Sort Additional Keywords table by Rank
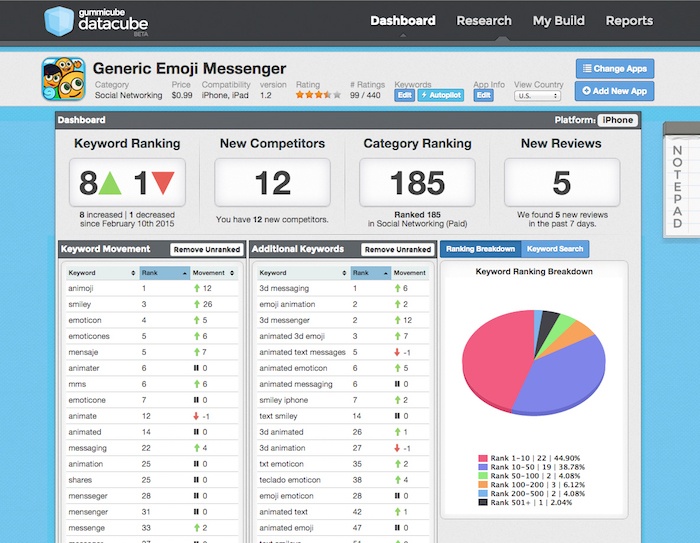The width and height of the screenshot is (700, 543). point(370,273)
